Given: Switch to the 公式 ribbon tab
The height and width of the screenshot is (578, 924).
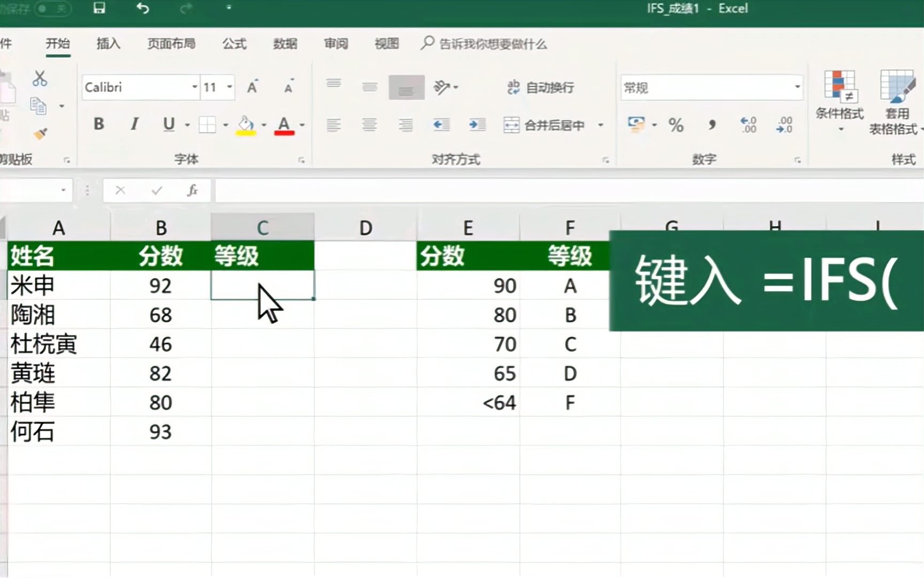Looking at the screenshot, I should point(234,44).
